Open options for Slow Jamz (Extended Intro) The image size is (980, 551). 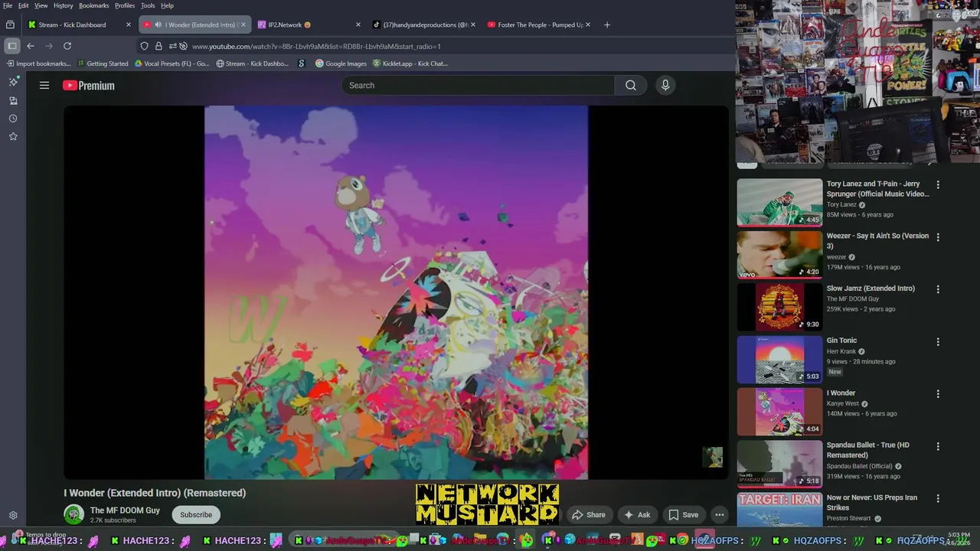938,289
